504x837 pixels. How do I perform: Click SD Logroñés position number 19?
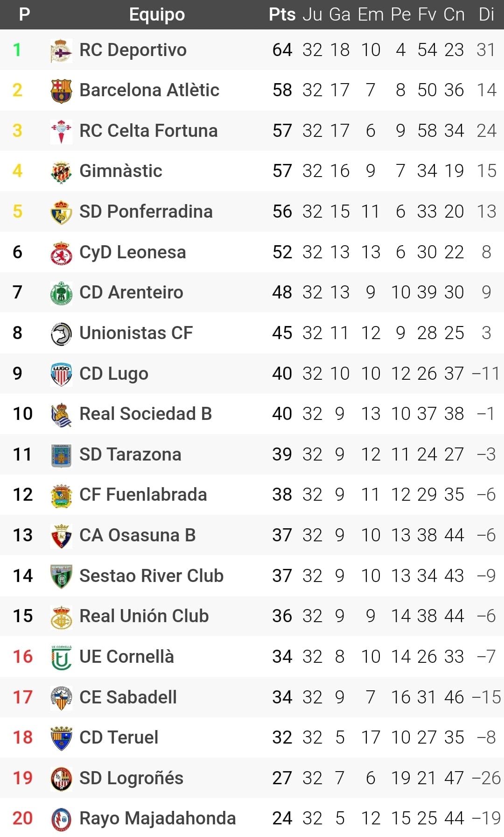[22, 778]
